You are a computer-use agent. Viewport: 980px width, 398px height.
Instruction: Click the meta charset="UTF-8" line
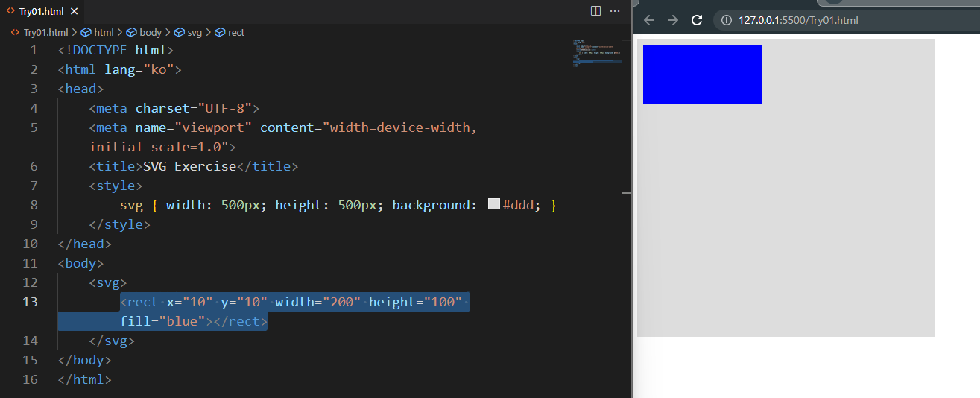coord(174,108)
